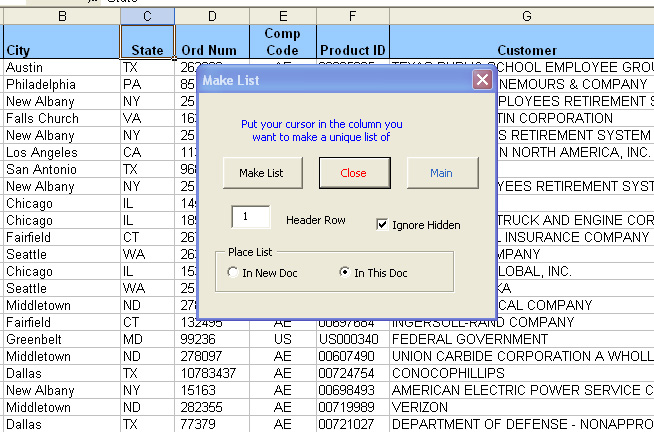This screenshot has height=432, width=654.
Task: Select the Austin city cell
Action: (x=62, y=67)
